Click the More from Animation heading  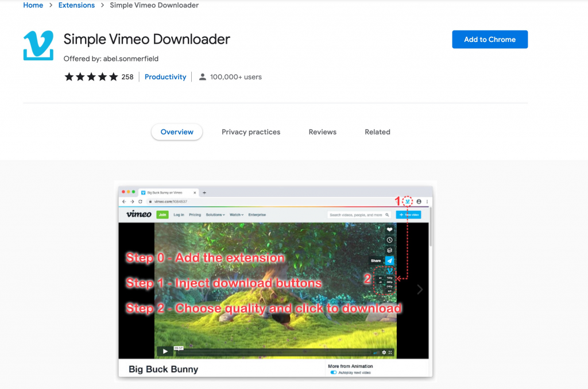click(x=350, y=366)
